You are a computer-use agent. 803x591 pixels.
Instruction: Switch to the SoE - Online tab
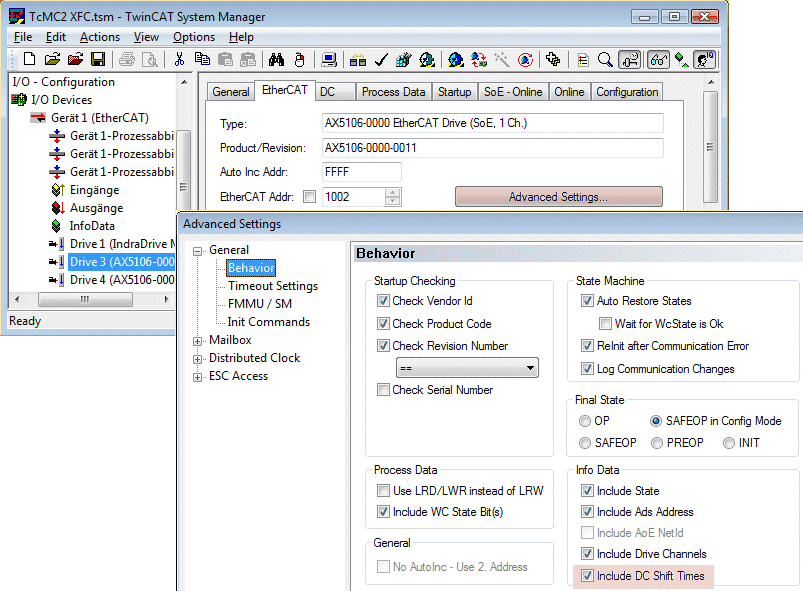(513, 92)
